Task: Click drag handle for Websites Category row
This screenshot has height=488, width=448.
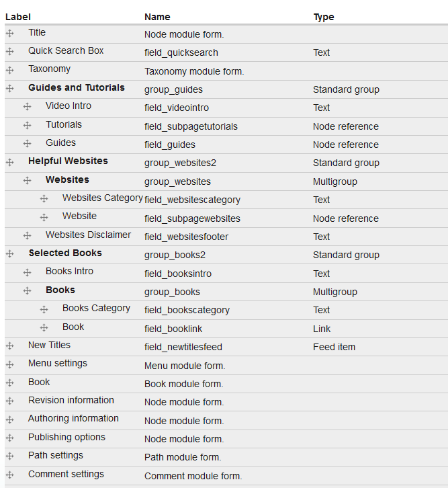Action: point(44,198)
